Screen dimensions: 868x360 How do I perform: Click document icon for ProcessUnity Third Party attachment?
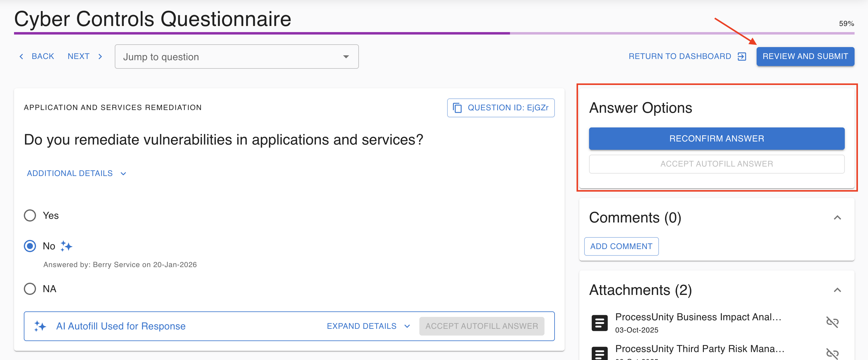pyautogui.click(x=599, y=354)
